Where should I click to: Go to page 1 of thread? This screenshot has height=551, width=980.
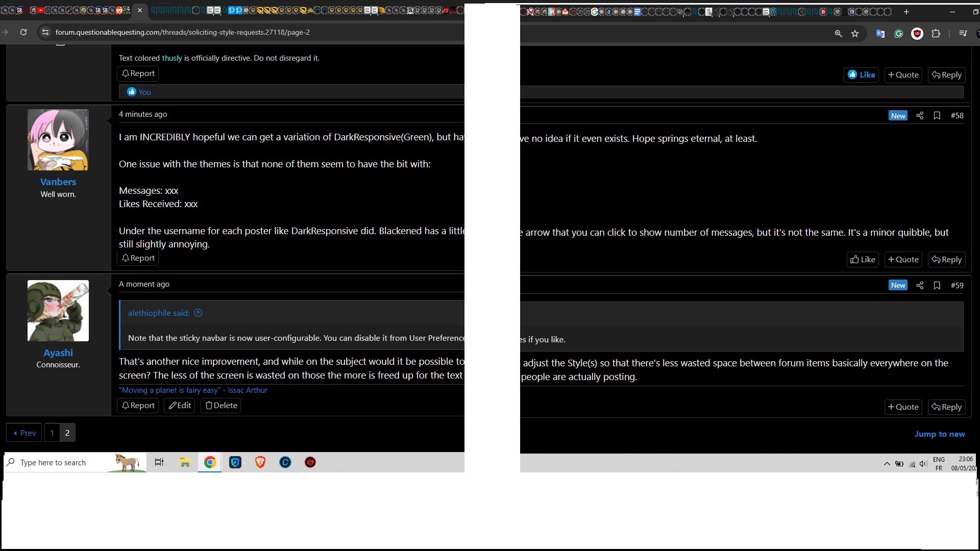click(52, 433)
